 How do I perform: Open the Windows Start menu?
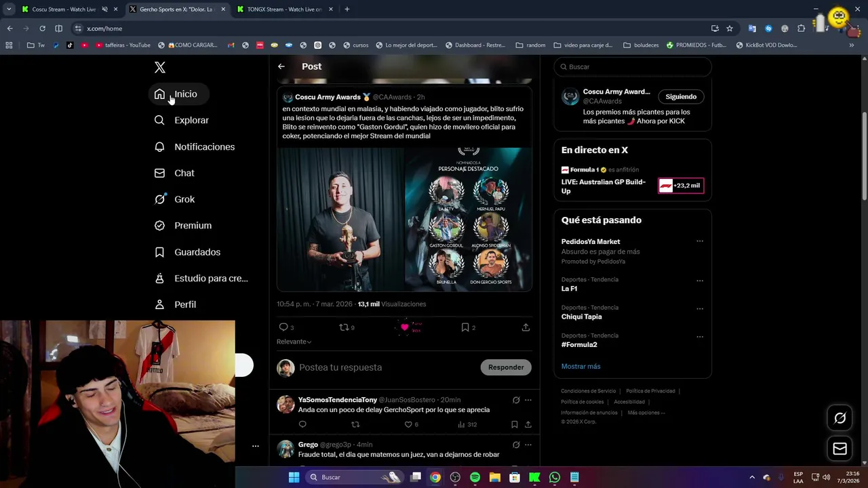pyautogui.click(x=294, y=477)
